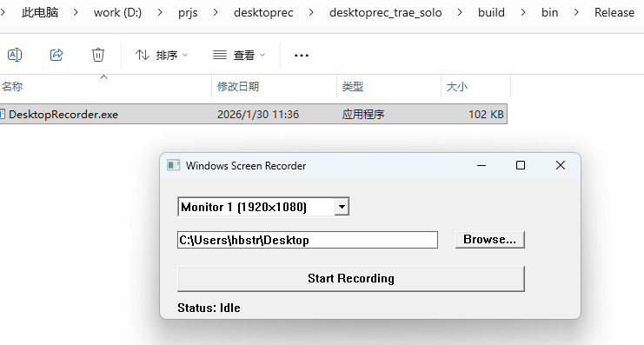Open the 查看 view dropdown

coord(239,55)
